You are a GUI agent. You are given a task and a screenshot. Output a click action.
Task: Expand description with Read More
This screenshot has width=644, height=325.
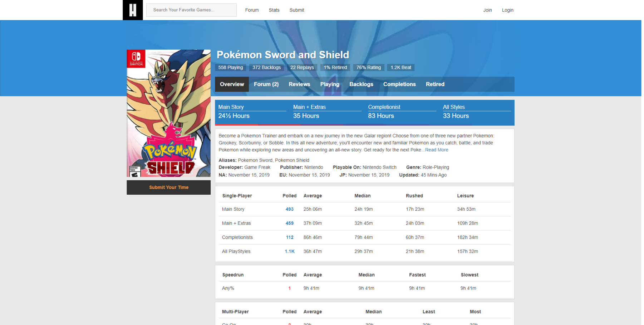tap(436, 150)
